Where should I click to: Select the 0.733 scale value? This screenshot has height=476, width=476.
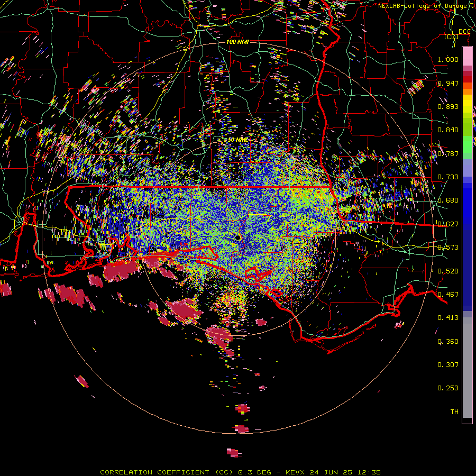(x=448, y=177)
